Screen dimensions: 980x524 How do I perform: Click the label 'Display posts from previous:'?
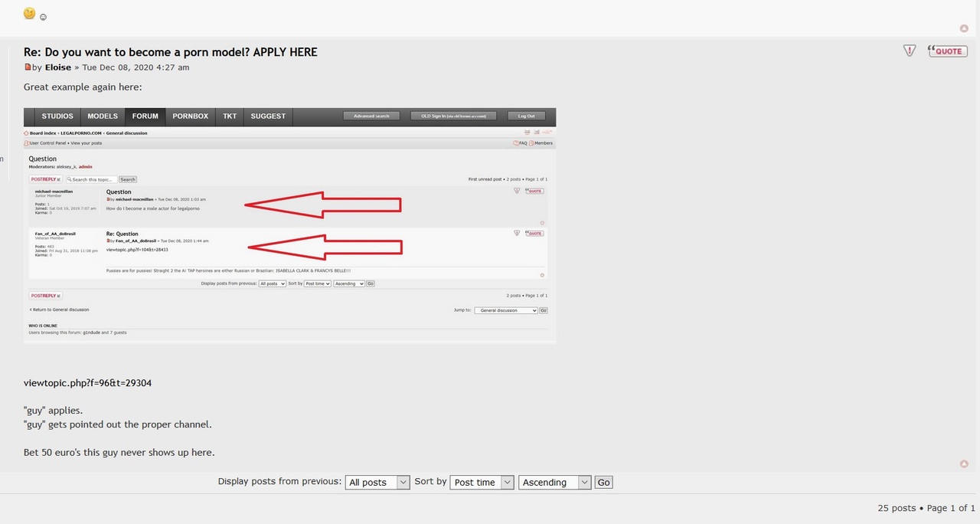279,482
